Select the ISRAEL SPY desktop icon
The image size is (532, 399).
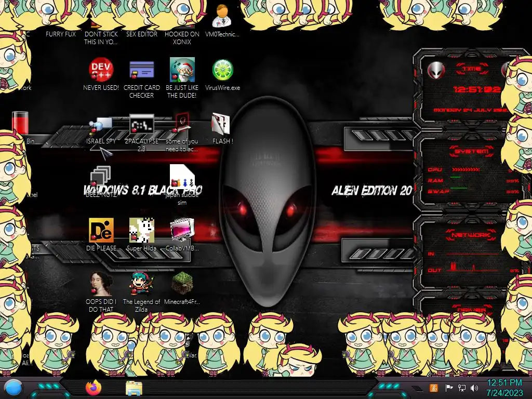pos(101,125)
